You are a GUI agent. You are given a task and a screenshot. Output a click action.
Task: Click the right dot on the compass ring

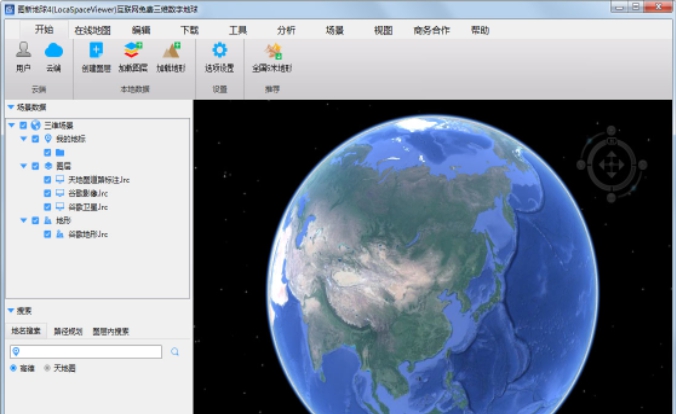point(642,165)
